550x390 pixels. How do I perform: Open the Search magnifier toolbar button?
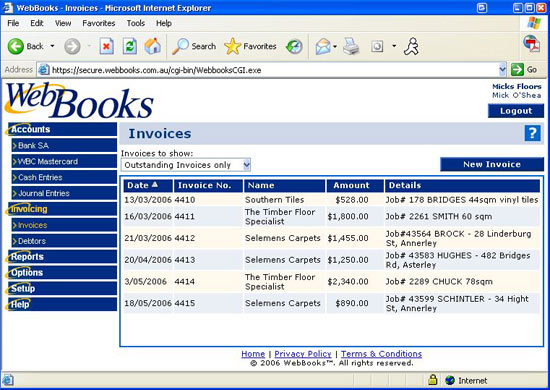[194, 46]
